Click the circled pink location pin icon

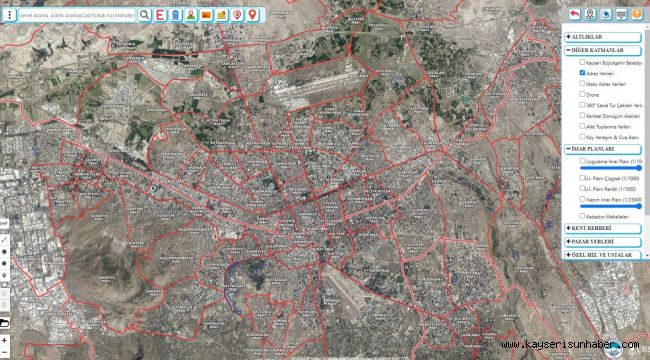pos(237,15)
